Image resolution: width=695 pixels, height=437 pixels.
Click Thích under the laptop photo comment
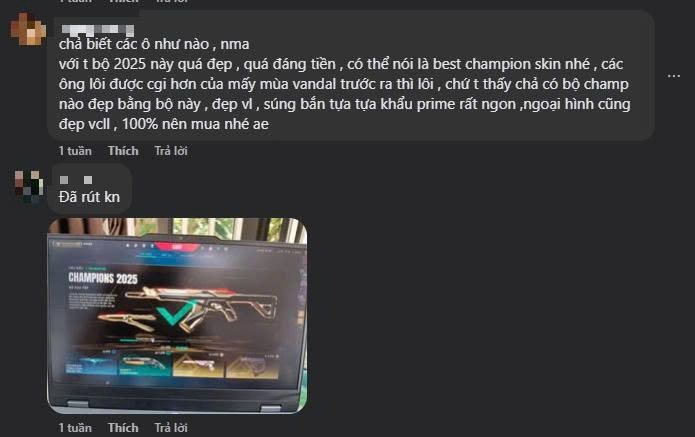pyautogui.click(x=123, y=428)
